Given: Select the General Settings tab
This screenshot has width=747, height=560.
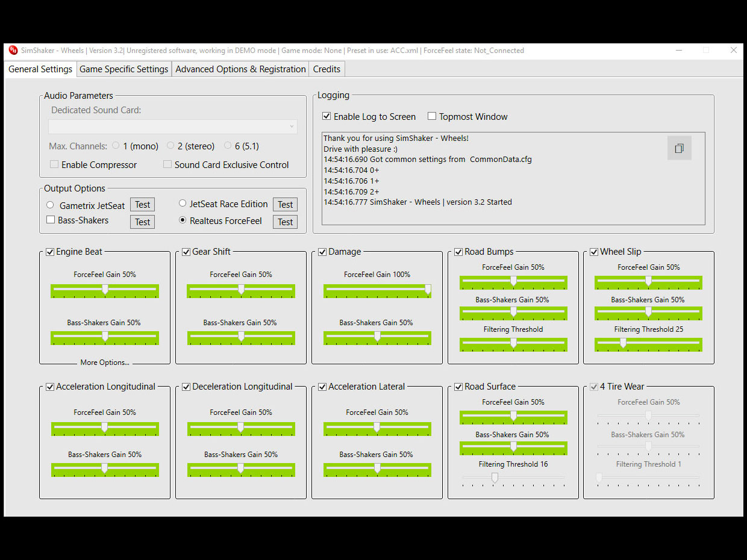Looking at the screenshot, I should coord(40,69).
